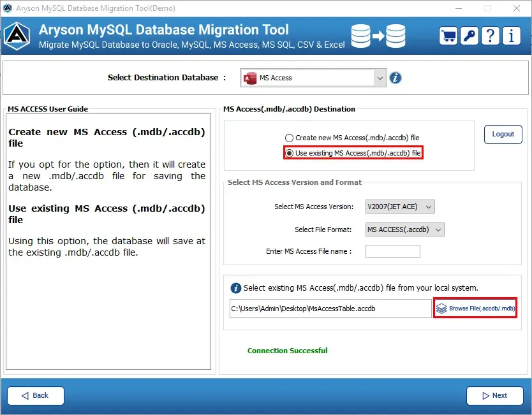Click the MS Access File name field

click(392, 251)
